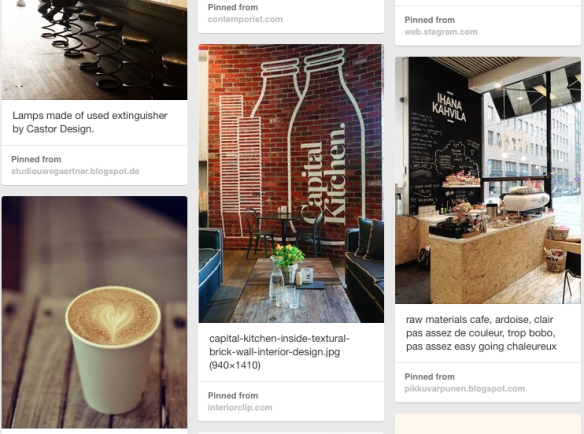
Task: Visit the interiorclip.com source link
Action: [240, 408]
